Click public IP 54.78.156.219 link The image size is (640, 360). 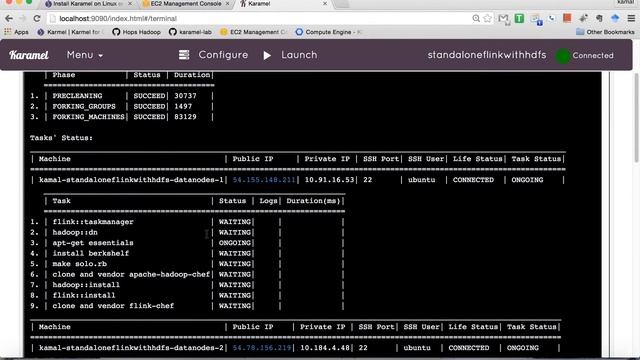[x=262, y=348]
